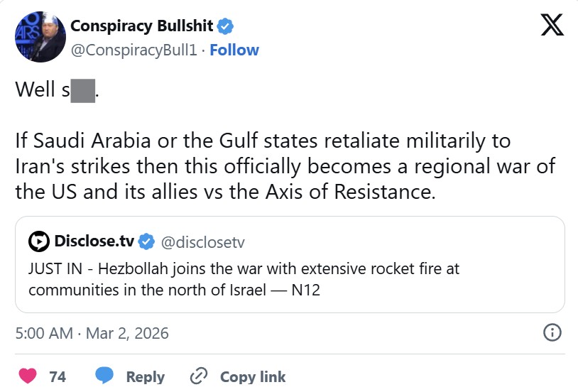Open the circled info icon
This screenshot has width=578, height=392.
pos(552,332)
